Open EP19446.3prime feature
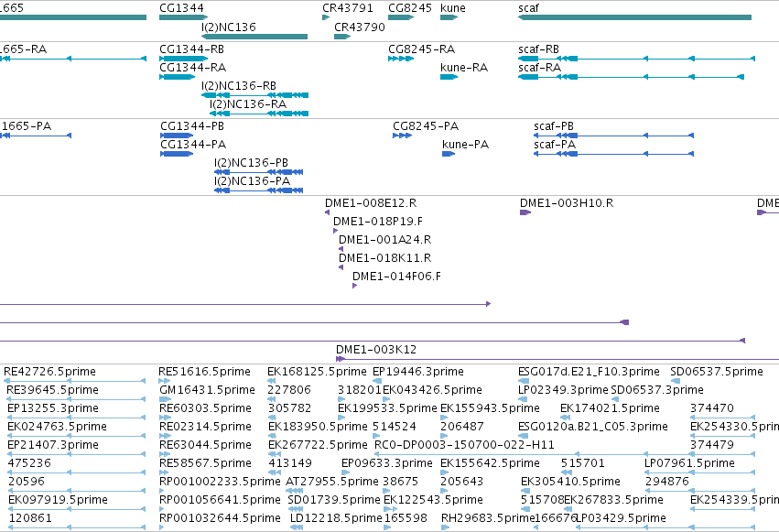 pyautogui.click(x=377, y=381)
